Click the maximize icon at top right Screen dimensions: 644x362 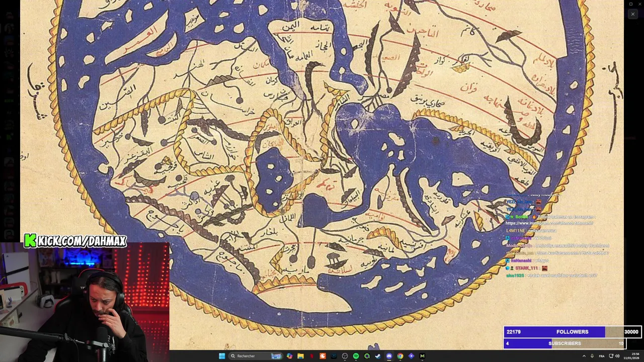point(631,4)
